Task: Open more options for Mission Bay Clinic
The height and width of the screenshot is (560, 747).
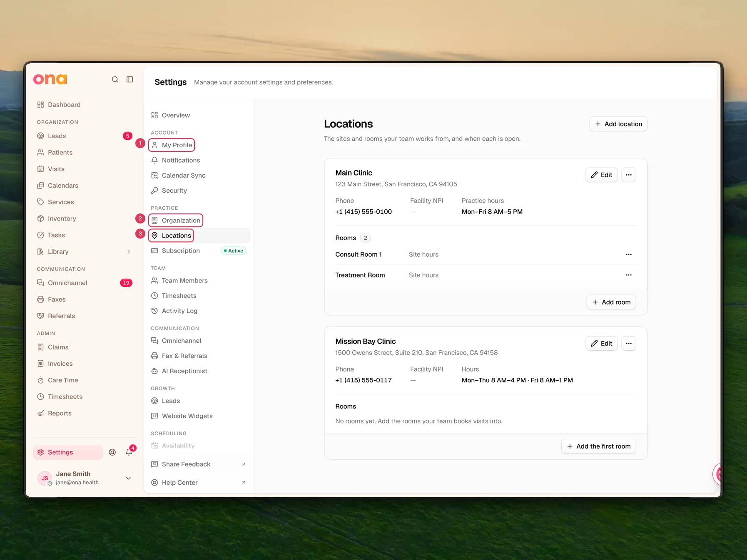Action: (629, 344)
